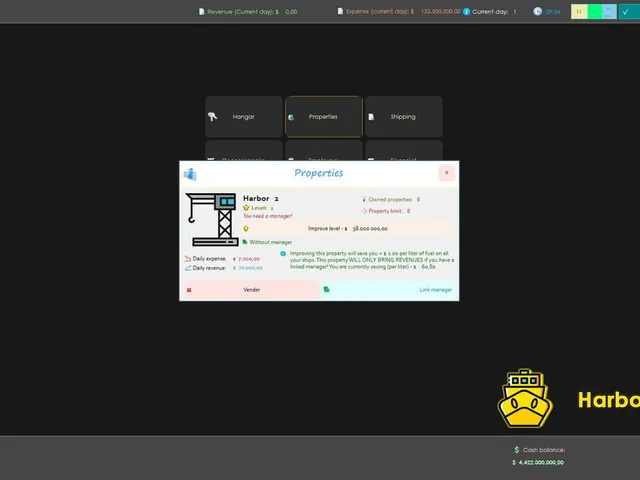Close the Properties dialog
The height and width of the screenshot is (480, 640).
tap(447, 173)
